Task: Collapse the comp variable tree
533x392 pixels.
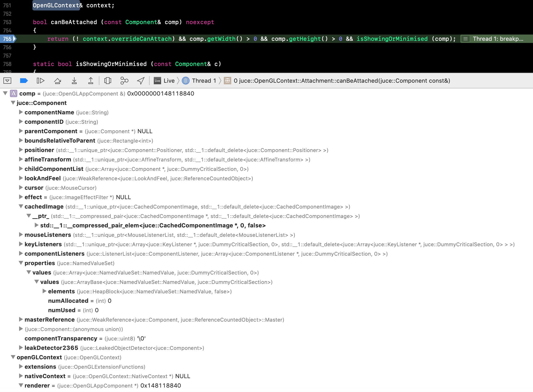Action: pyautogui.click(x=5, y=93)
